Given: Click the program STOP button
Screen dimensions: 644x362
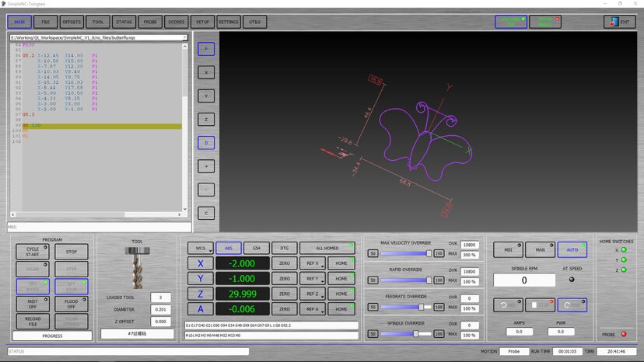Looking at the screenshot, I should (x=72, y=252).
